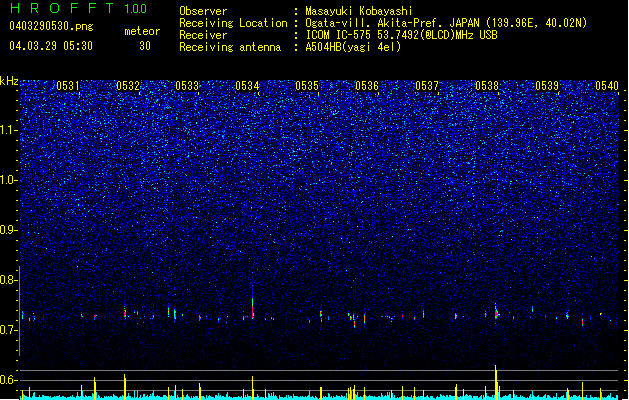This screenshot has width=629, height=400.
Task: Click the 0539 time marker
Action: coord(547,86)
